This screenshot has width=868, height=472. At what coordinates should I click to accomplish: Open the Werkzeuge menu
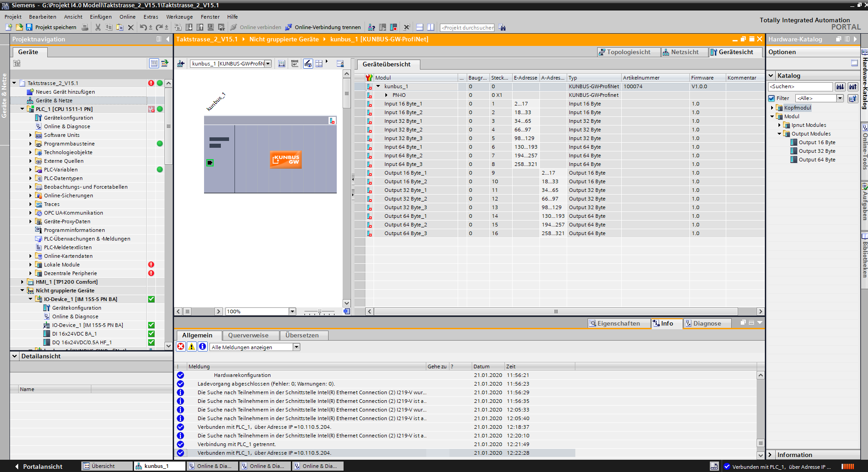tap(179, 17)
